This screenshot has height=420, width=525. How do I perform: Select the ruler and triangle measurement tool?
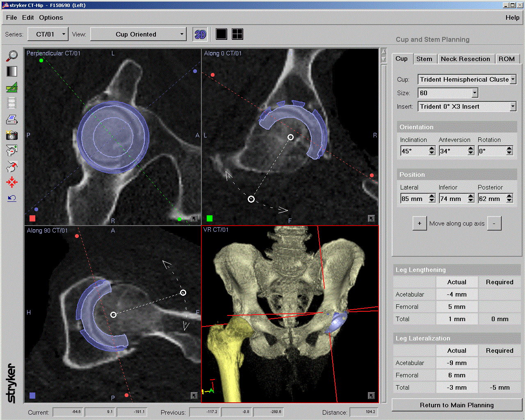click(x=12, y=87)
